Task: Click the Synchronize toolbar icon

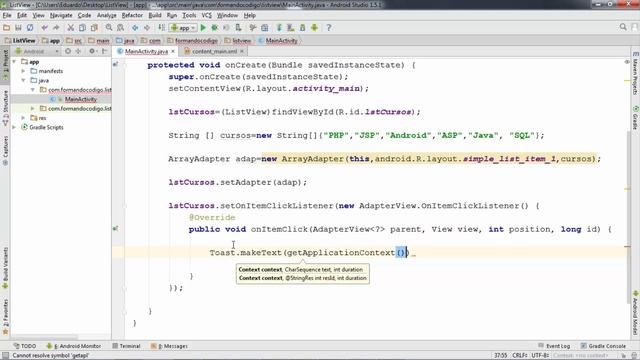Action: (30, 28)
